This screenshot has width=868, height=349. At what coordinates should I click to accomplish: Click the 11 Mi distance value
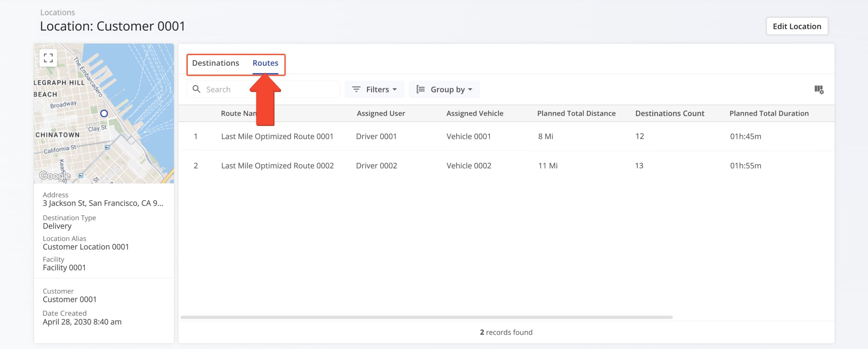pos(548,166)
